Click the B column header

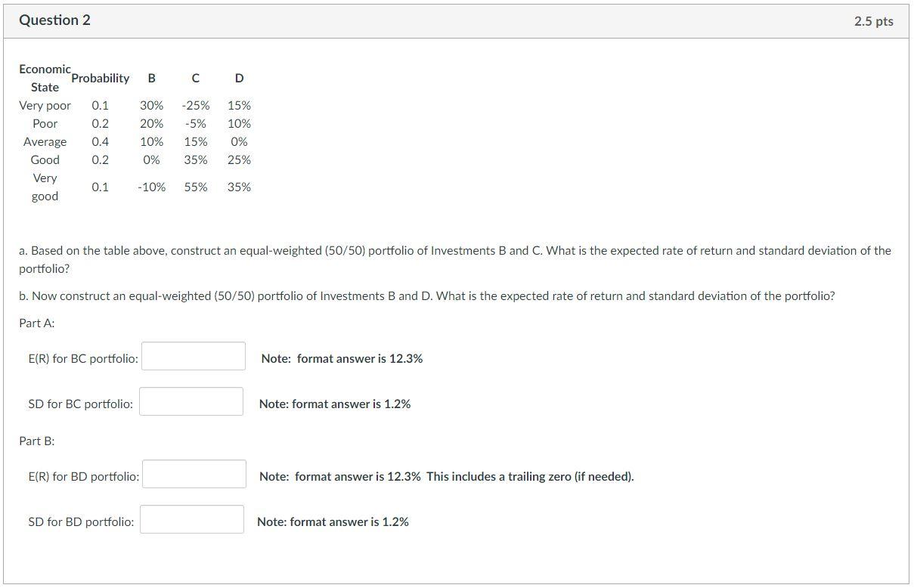click(x=151, y=78)
